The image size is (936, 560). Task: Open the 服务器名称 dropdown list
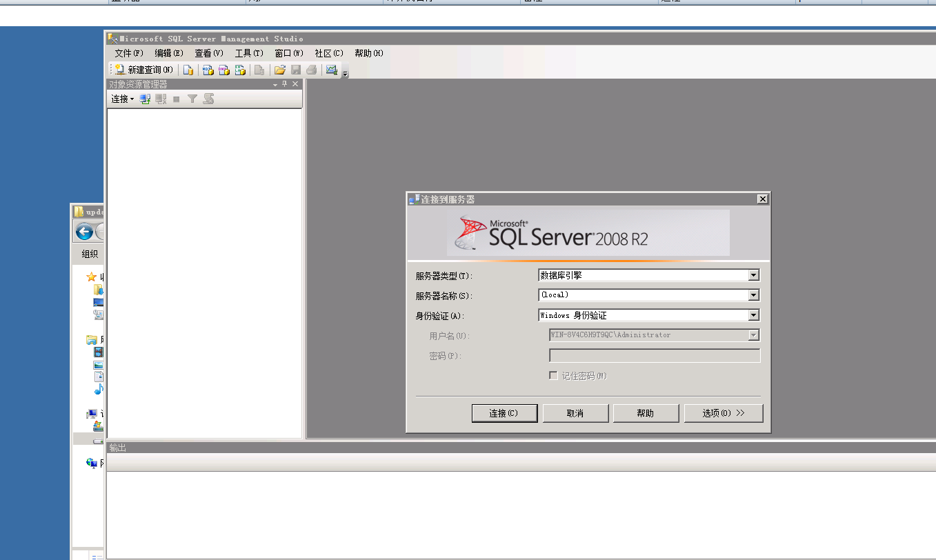click(x=754, y=295)
